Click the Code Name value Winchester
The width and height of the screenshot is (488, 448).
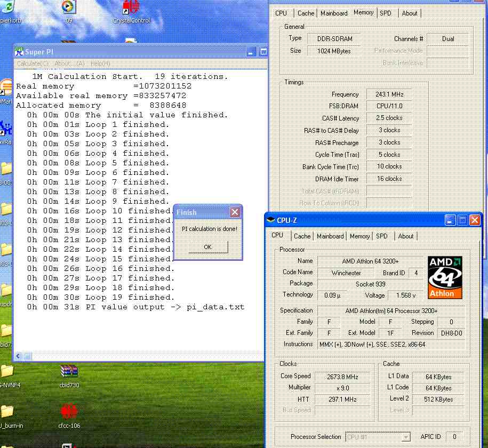[346, 273]
